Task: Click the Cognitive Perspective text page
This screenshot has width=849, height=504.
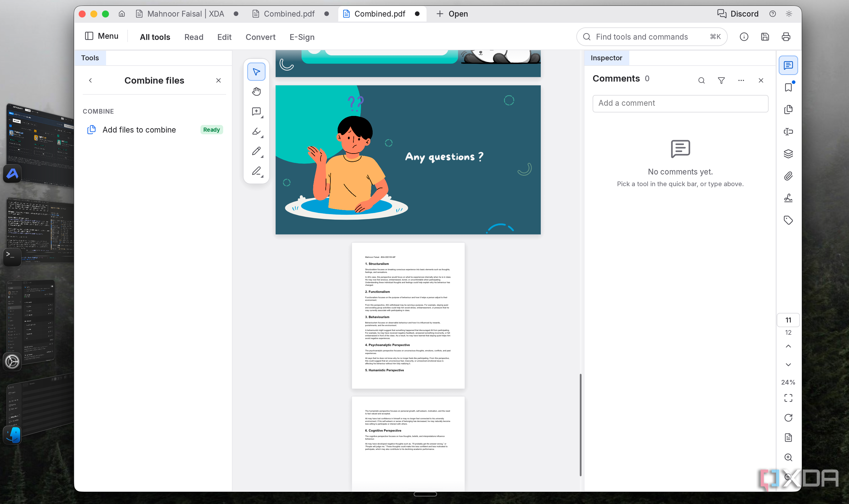Action: [x=408, y=443]
